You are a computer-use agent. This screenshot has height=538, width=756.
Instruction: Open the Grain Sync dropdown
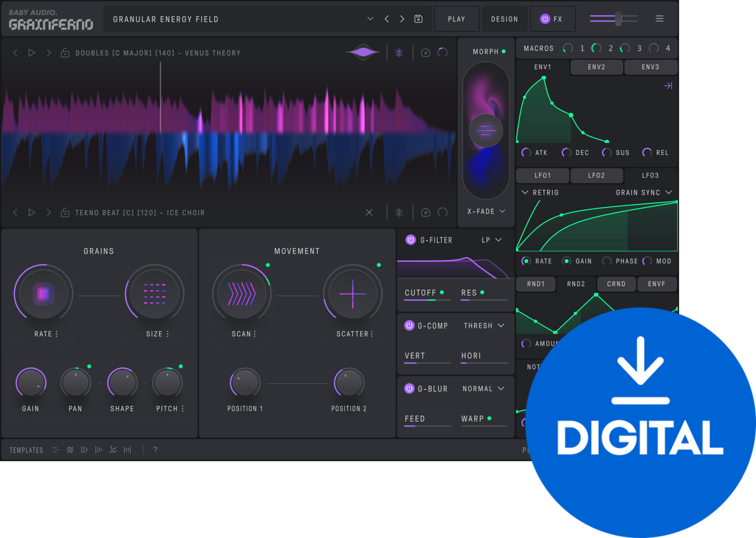(x=644, y=193)
